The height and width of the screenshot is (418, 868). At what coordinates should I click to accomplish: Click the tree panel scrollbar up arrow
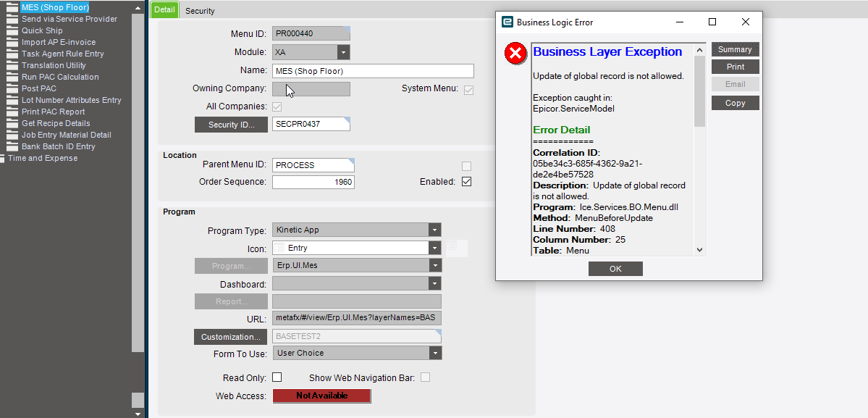138,8
